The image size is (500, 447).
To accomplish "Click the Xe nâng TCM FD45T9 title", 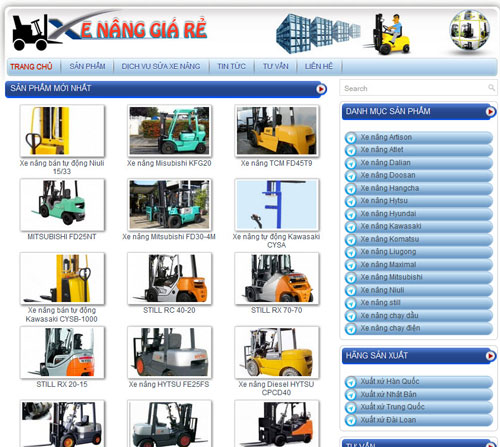I will click(x=276, y=163).
